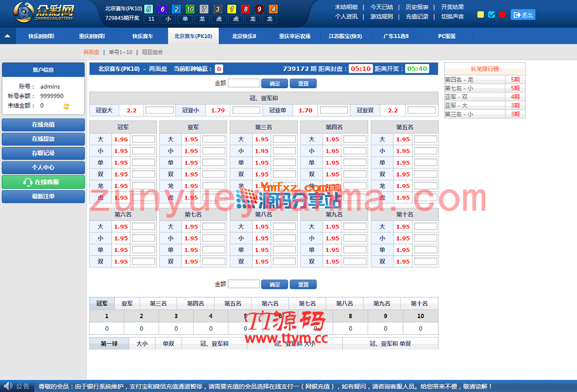577x392 pixels.
Task: Select the 第十名 statistics tab
Action: tap(419, 304)
